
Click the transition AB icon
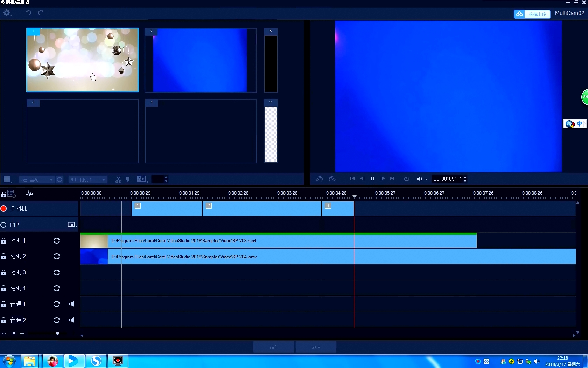[141, 179]
